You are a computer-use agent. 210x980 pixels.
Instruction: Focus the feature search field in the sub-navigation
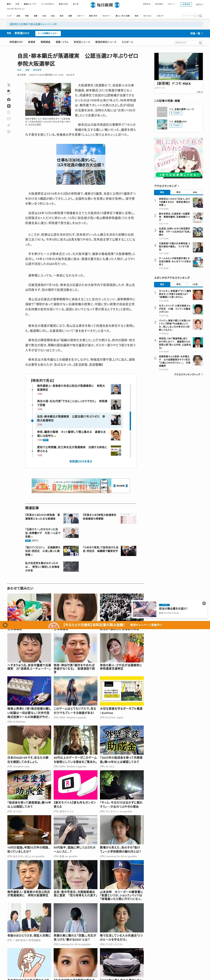click(x=186, y=43)
